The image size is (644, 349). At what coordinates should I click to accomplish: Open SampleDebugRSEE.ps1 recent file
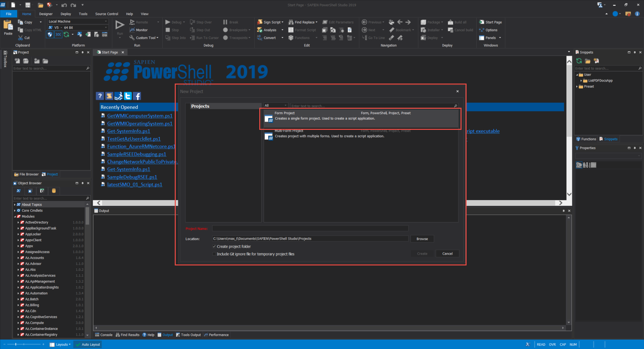coord(132,177)
